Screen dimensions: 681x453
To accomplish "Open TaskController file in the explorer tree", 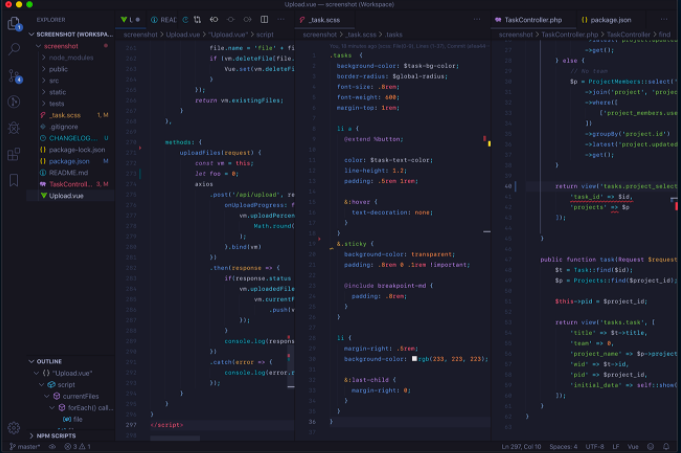I will pyautogui.click(x=69, y=184).
